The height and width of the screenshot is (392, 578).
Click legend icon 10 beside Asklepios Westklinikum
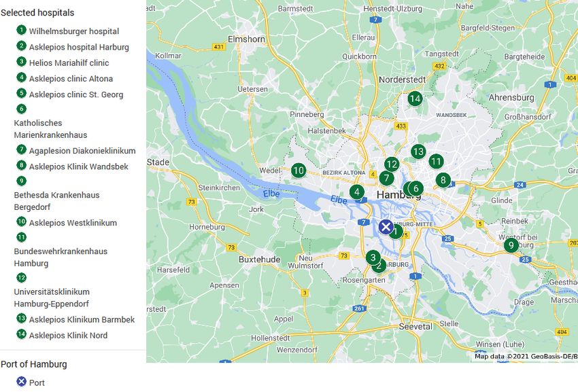click(21, 221)
